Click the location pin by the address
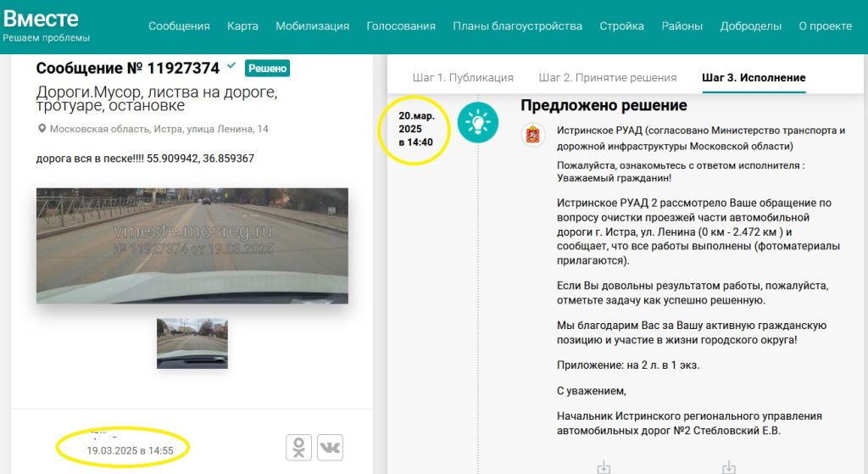 point(42,129)
